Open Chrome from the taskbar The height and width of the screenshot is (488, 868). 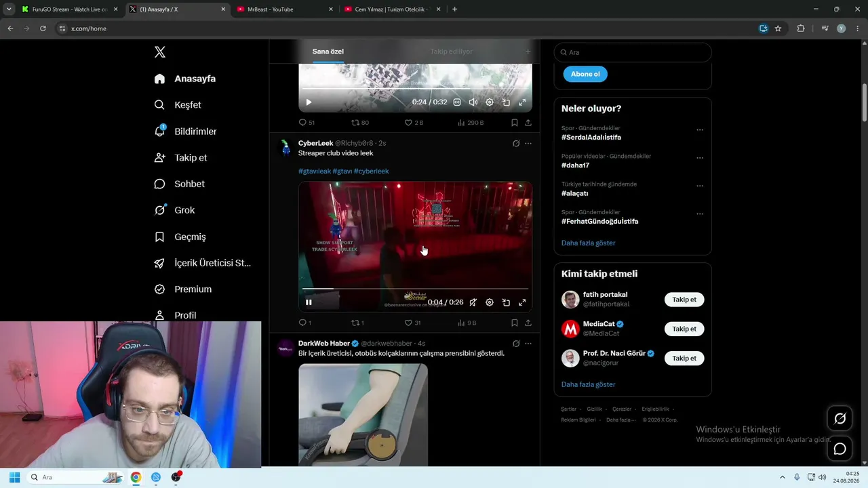[x=136, y=477]
